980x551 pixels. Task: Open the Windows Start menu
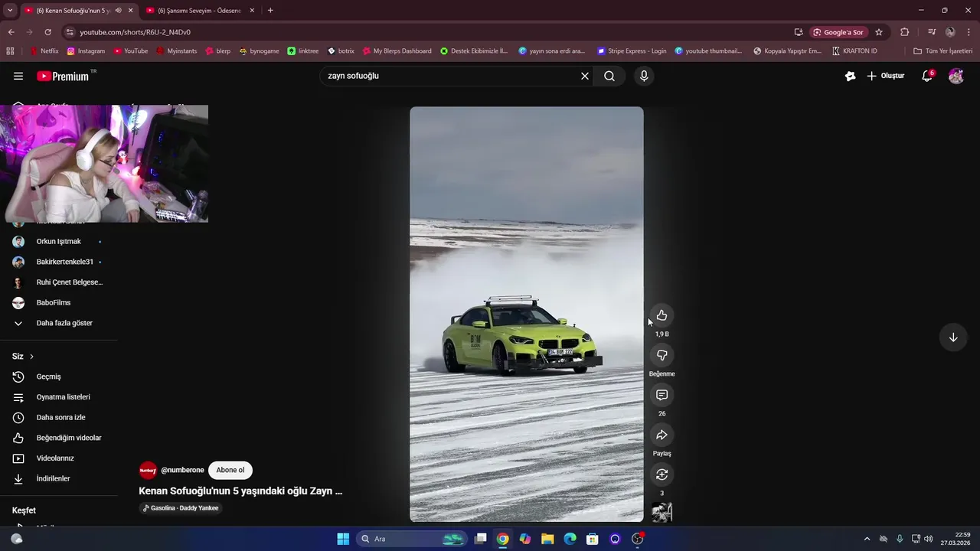tap(343, 539)
